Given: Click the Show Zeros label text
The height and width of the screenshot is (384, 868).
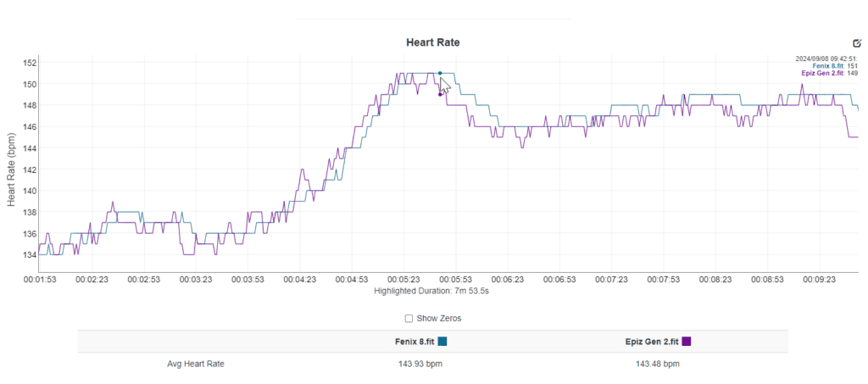Looking at the screenshot, I should 439,319.
